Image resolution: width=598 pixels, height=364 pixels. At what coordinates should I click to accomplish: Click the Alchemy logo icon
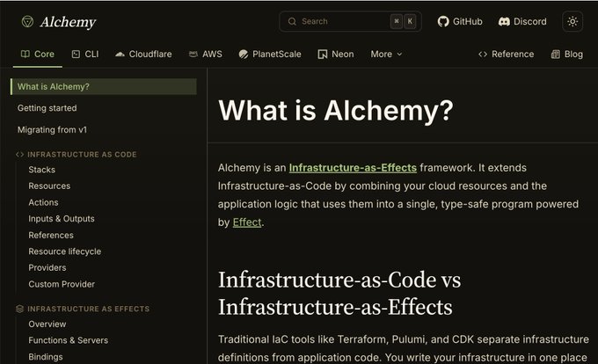(x=27, y=22)
